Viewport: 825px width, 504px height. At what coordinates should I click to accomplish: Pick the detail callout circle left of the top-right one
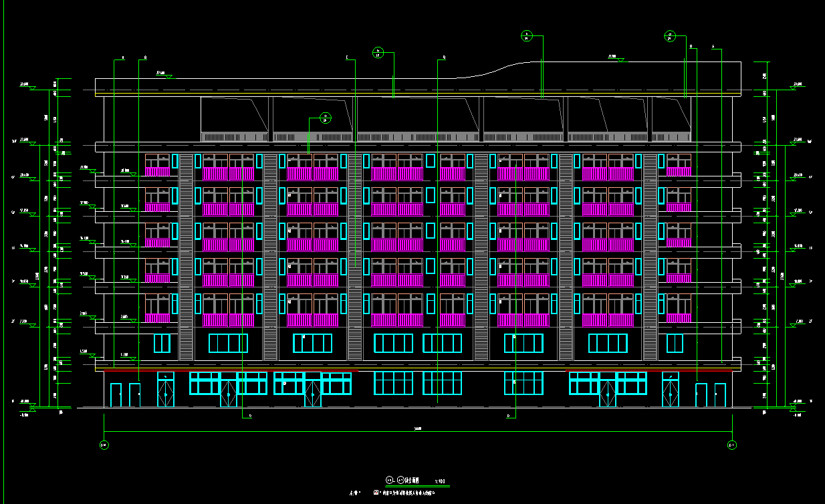click(x=526, y=35)
